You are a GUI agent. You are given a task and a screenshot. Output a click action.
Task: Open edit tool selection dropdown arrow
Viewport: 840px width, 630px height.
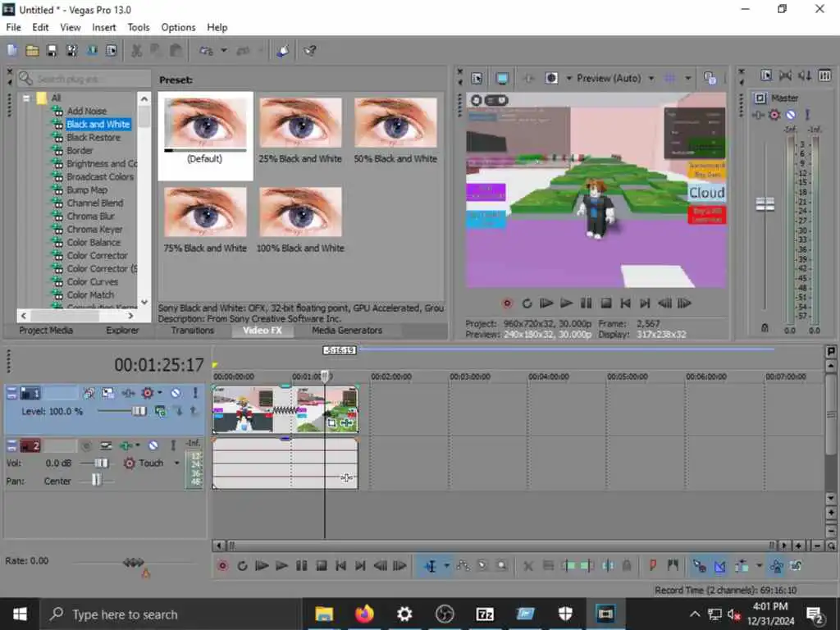click(446, 566)
